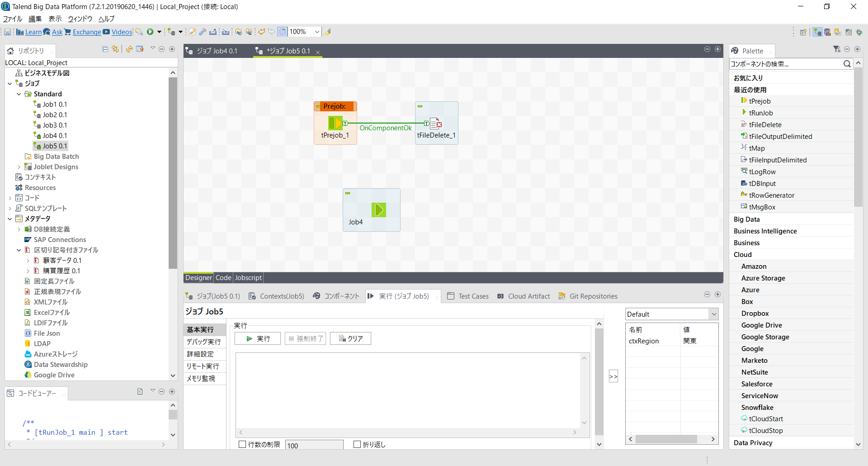Expand the SQLテンプレート node
Image resolution: width=868 pixels, height=466 pixels.
tap(10, 209)
